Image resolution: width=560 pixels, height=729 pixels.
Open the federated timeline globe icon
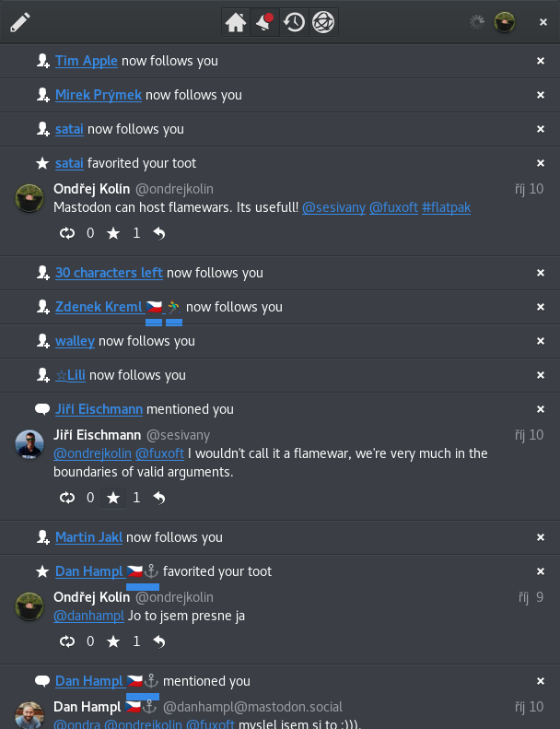(322, 22)
